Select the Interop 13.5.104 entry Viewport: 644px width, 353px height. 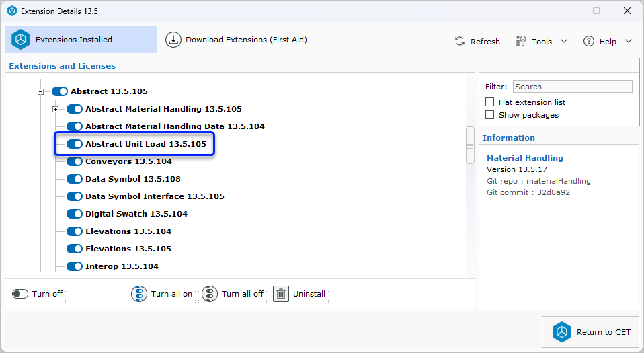click(122, 266)
